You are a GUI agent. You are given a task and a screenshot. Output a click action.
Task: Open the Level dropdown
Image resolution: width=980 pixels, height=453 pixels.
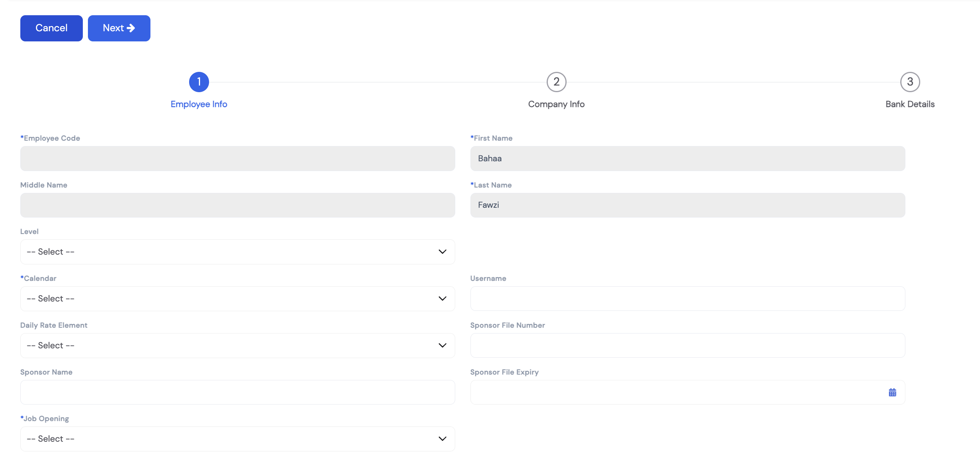pos(238,252)
